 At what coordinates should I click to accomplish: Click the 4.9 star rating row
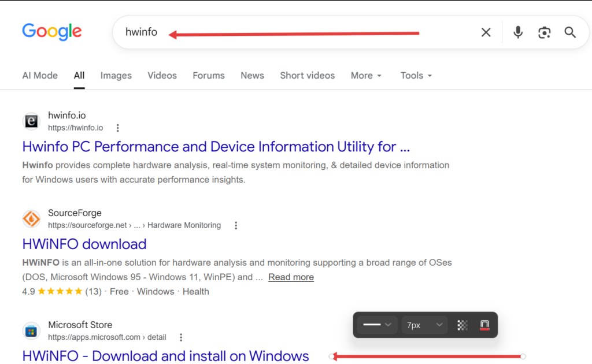click(x=116, y=292)
